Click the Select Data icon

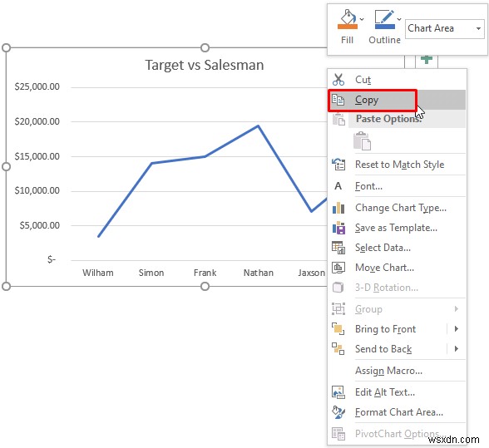pyautogui.click(x=338, y=248)
